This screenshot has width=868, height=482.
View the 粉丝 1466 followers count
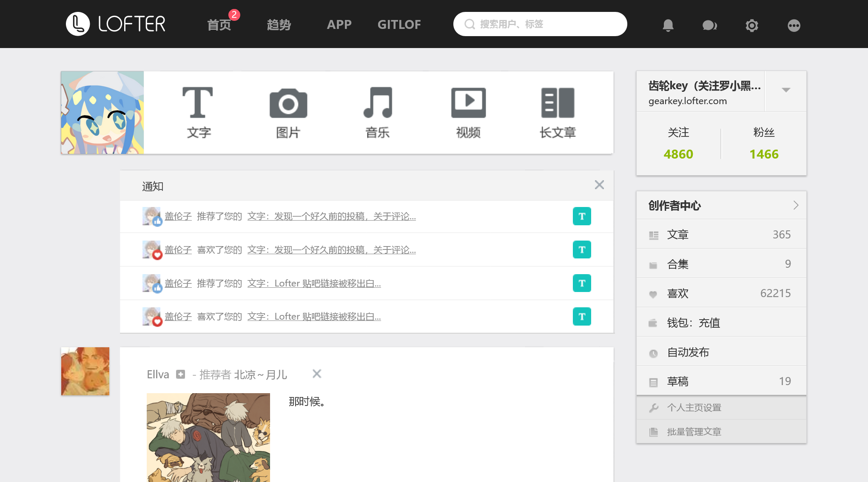(x=763, y=154)
